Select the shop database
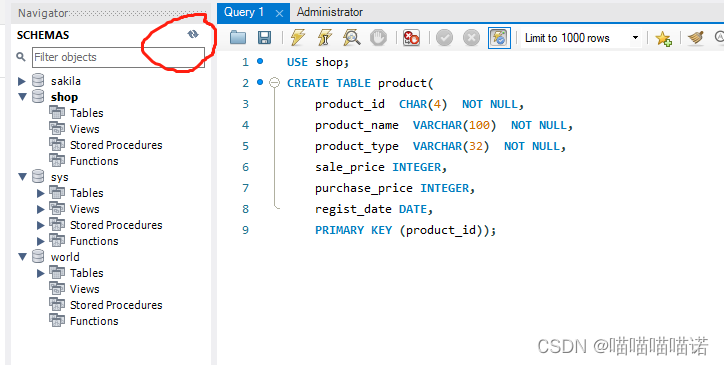Image resolution: width=724 pixels, height=365 pixels. pos(64,97)
